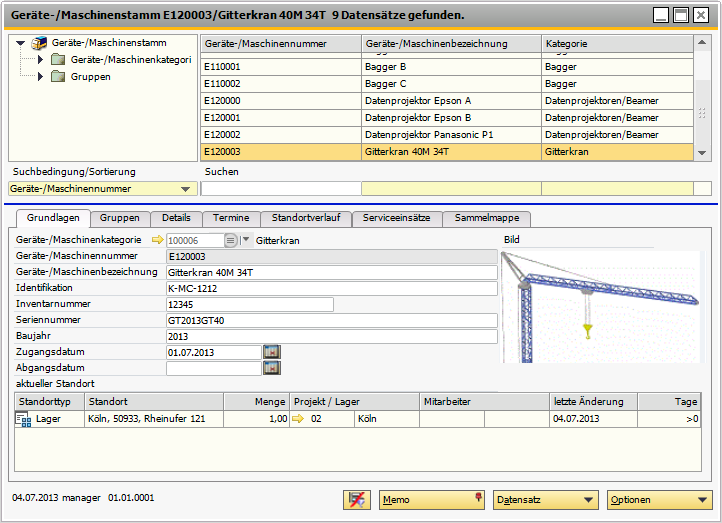Viewport: 722px width, 523px height.
Task: Click the Standorttyp column header
Action: click(x=50, y=402)
